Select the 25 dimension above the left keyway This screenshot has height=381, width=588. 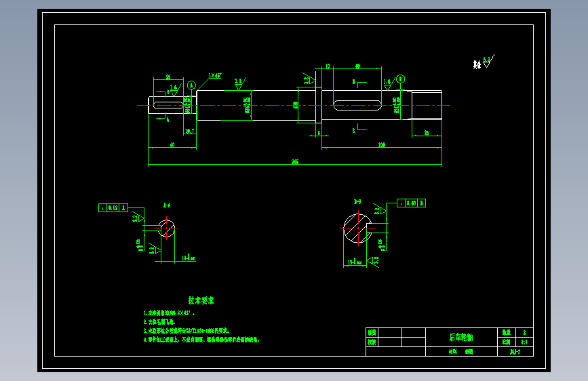[x=168, y=77]
